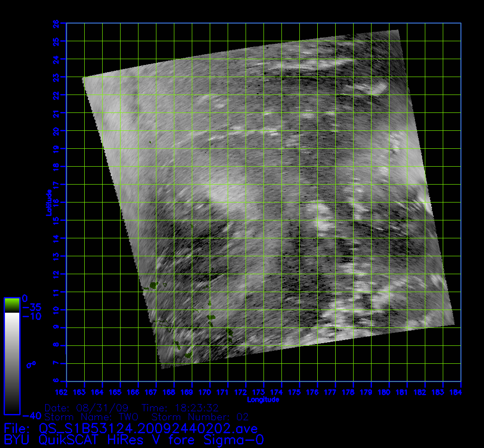Click the Time: 18:23:32 text
The height and width of the screenshot is (448, 484).
point(180,408)
